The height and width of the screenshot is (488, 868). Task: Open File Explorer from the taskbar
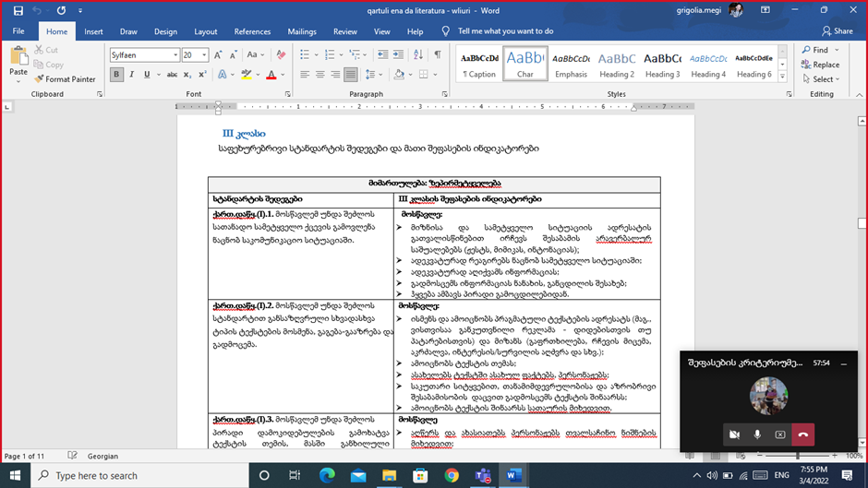(x=389, y=475)
